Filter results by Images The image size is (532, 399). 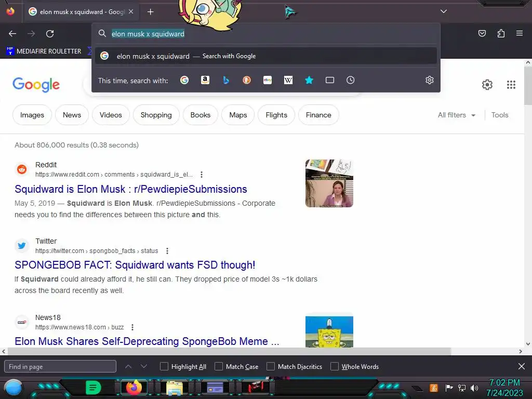point(32,115)
